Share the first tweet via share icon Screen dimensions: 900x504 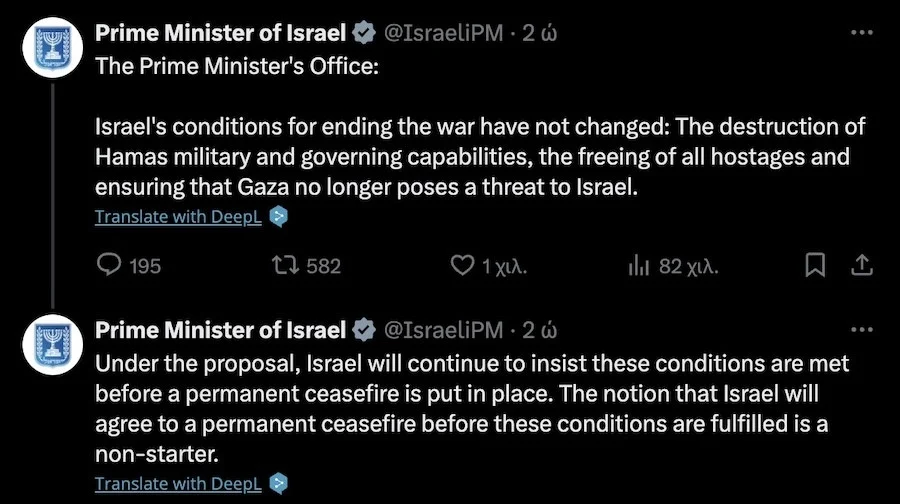coord(860,266)
